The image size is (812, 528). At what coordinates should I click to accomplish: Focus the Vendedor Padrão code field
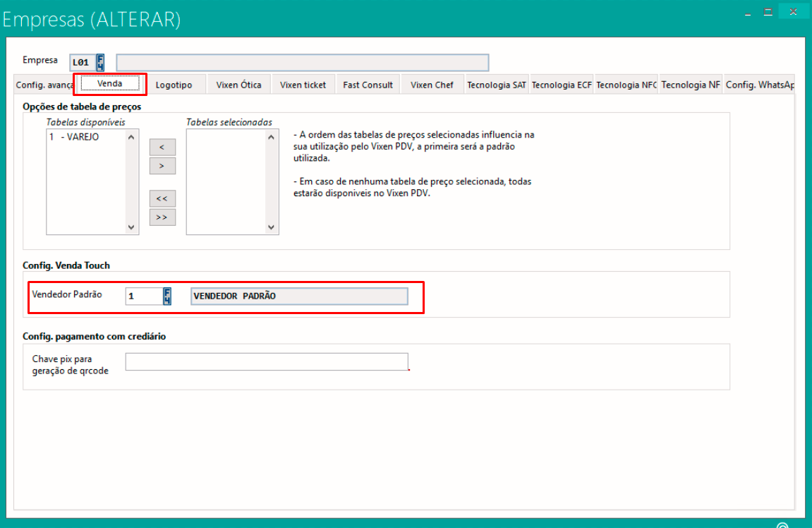point(145,296)
